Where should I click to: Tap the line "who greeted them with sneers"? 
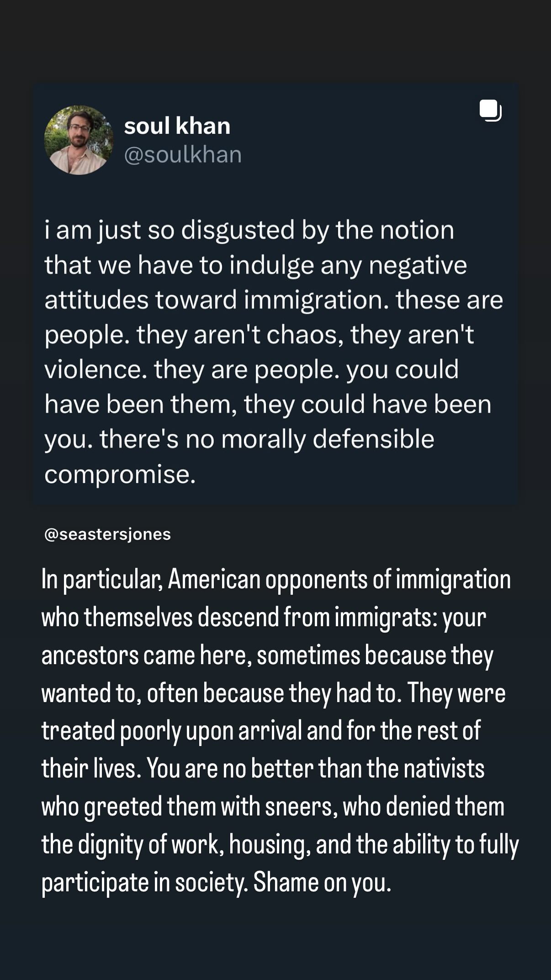pyautogui.click(x=273, y=806)
